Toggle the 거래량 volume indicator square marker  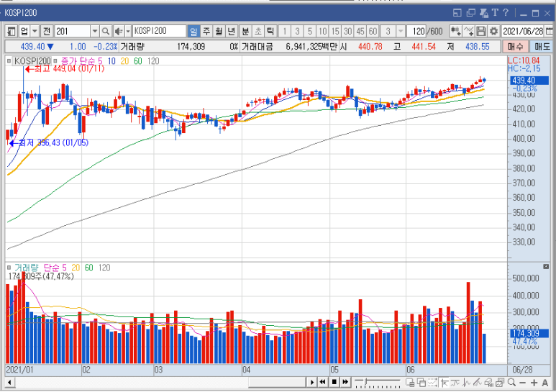tap(9, 268)
